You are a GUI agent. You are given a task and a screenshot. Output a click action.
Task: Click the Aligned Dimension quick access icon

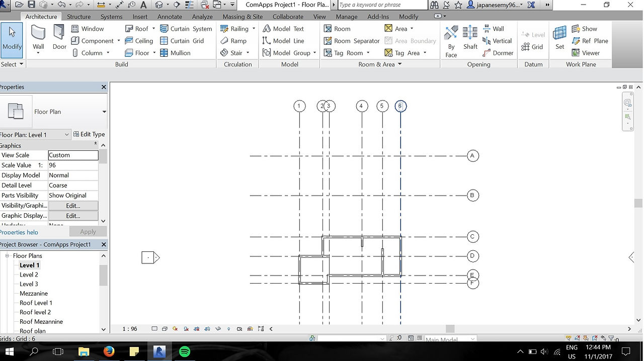tap(120, 5)
